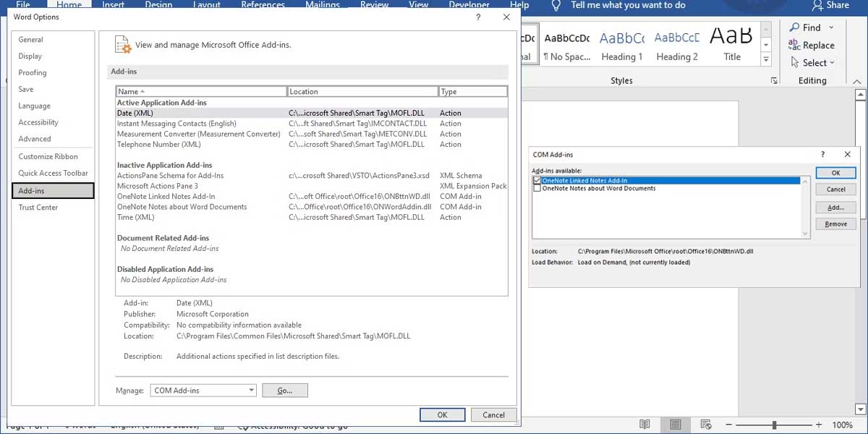Enable OneNote Notes about Word Documents add-in
Viewport: 868px width, 434px height.
[x=536, y=189]
